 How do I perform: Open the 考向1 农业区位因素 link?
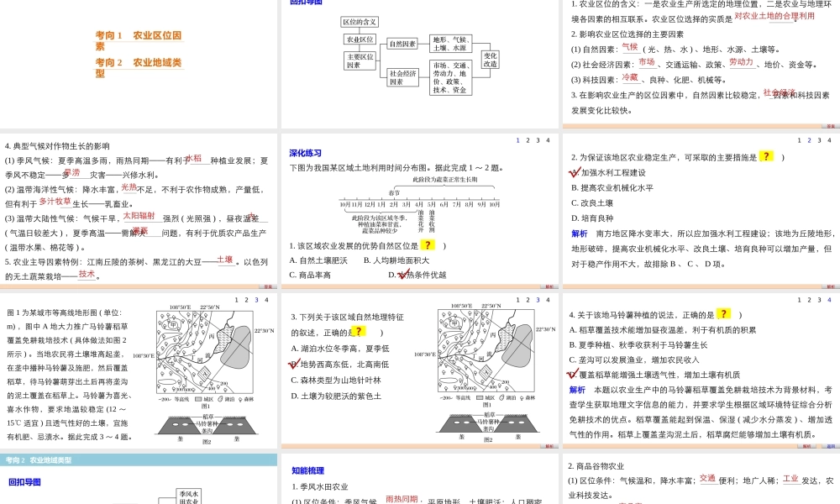(x=139, y=40)
